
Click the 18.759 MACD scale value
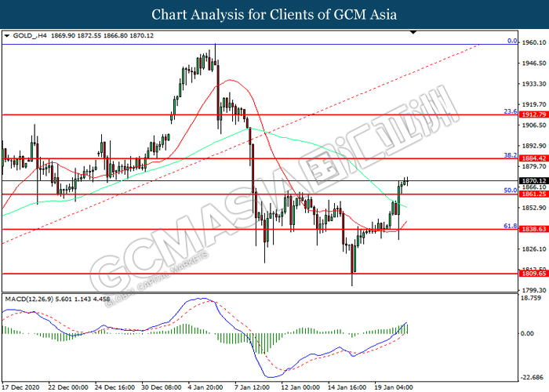point(531,298)
